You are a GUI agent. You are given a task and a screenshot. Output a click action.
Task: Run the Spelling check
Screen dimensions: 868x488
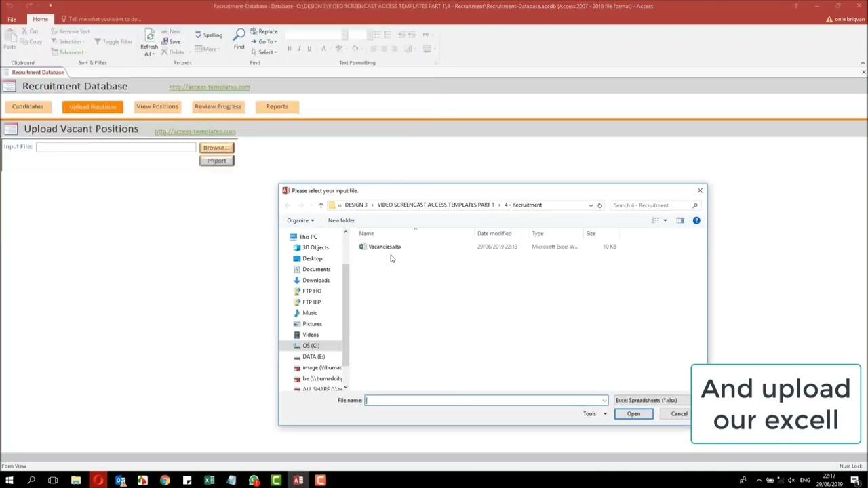209,35
